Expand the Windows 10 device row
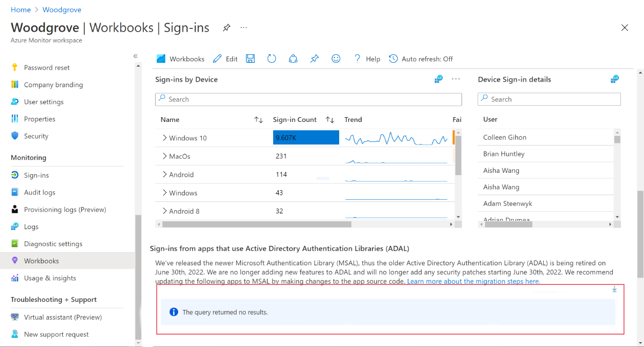The image size is (644, 347). pyautogui.click(x=165, y=138)
